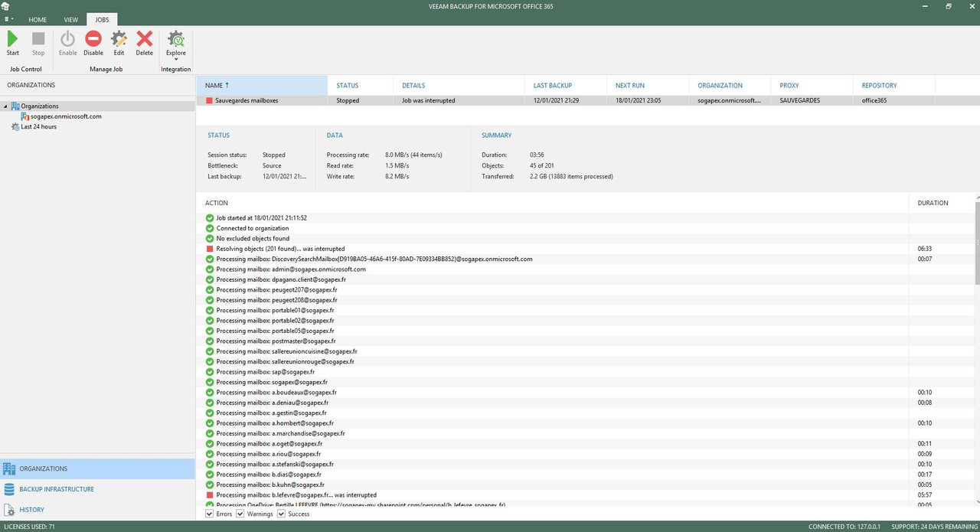Click red status icon on Resolving objects entry
The height and width of the screenshot is (532, 980).
tap(210, 249)
